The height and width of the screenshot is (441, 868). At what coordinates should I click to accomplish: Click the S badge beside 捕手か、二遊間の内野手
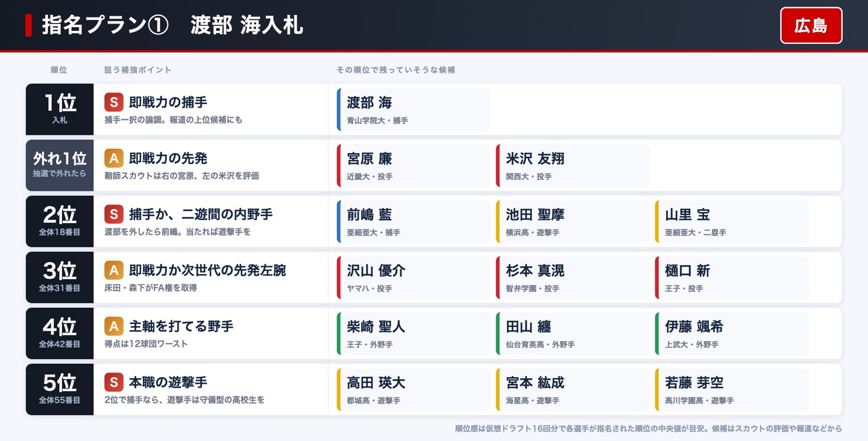(114, 214)
